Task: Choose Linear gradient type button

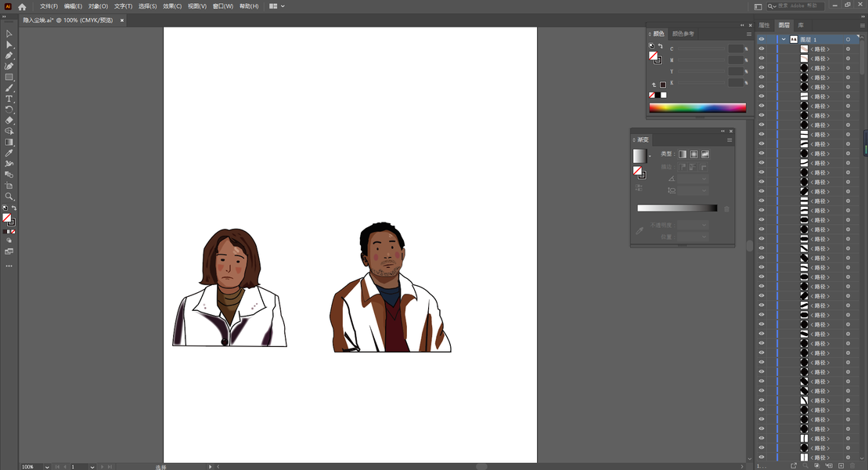Action: [x=683, y=154]
